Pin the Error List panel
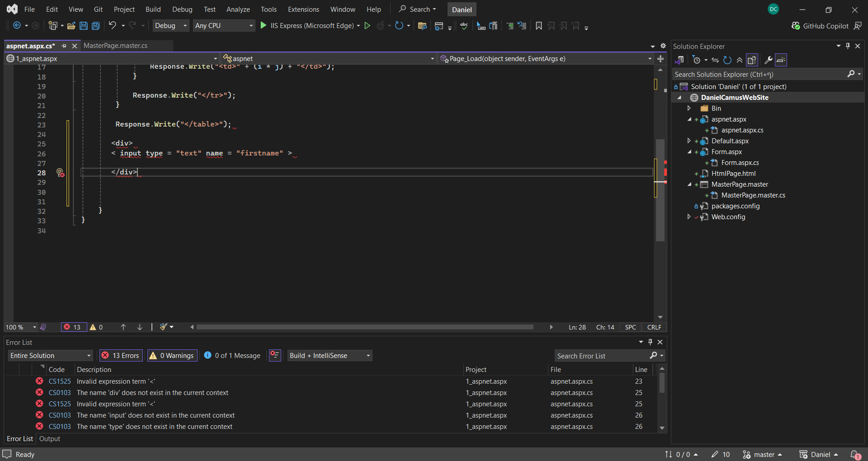Screen dimensions: 868x461 [x=650, y=342]
